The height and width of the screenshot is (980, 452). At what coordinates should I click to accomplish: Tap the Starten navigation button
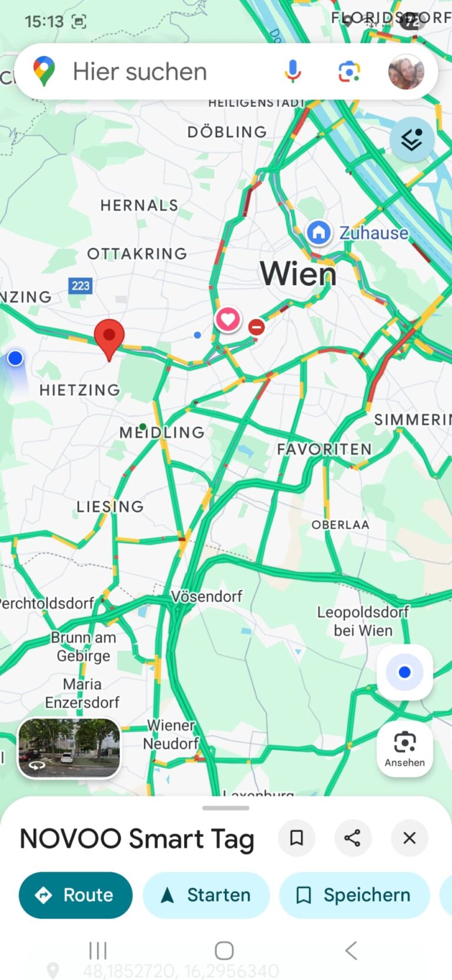pyautogui.click(x=206, y=895)
